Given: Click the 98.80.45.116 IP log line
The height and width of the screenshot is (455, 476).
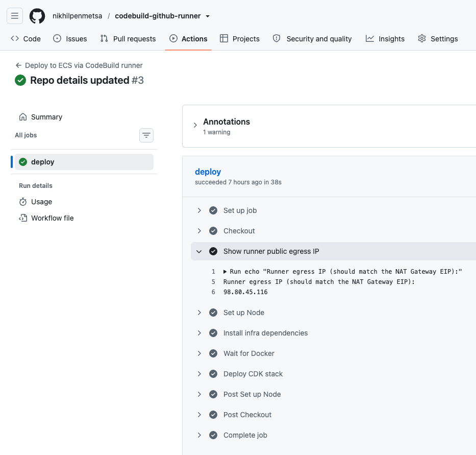Looking at the screenshot, I should 245,292.
